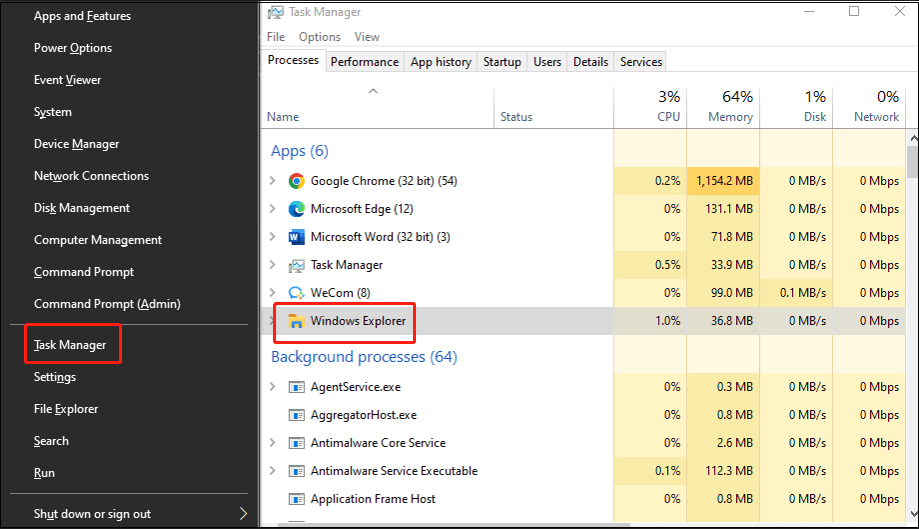Image resolution: width=919 pixels, height=529 pixels.
Task: Click the Apps (6) group heading
Action: [x=299, y=151]
